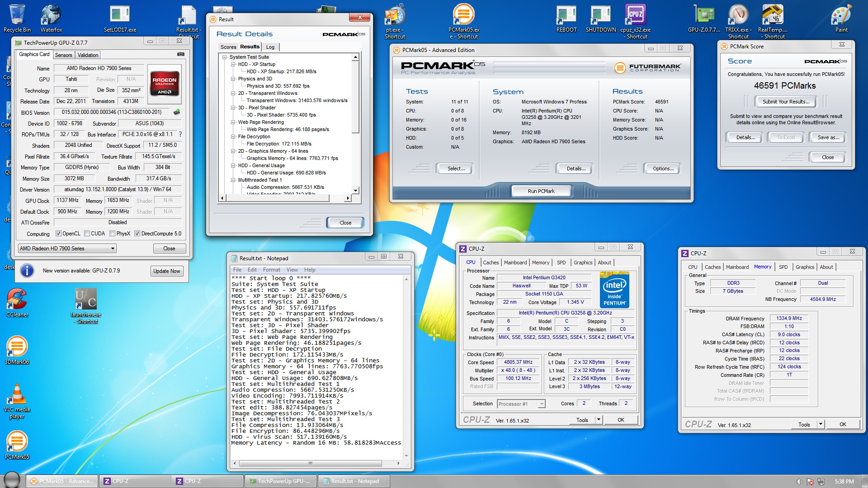Switch to Mainboard tab in CPU-Z CPU window
The image size is (868, 488).
pyautogui.click(x=515, y=263)
